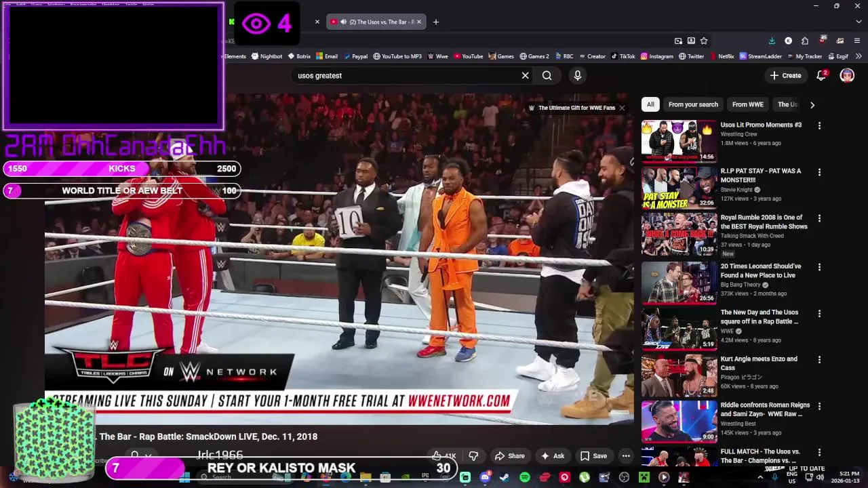Open the Instagram bookmark
Viewport: 868px width, 488px height.
pos(657,56)
